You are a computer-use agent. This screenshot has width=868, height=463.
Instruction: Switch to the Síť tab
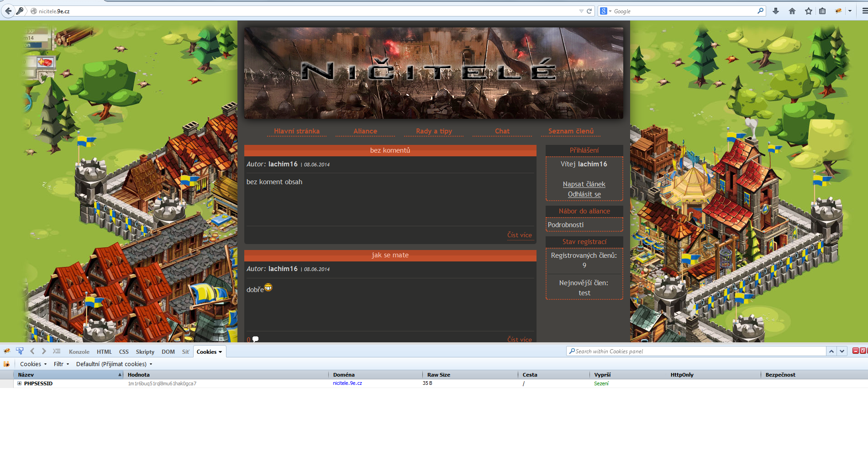(185, 352)
